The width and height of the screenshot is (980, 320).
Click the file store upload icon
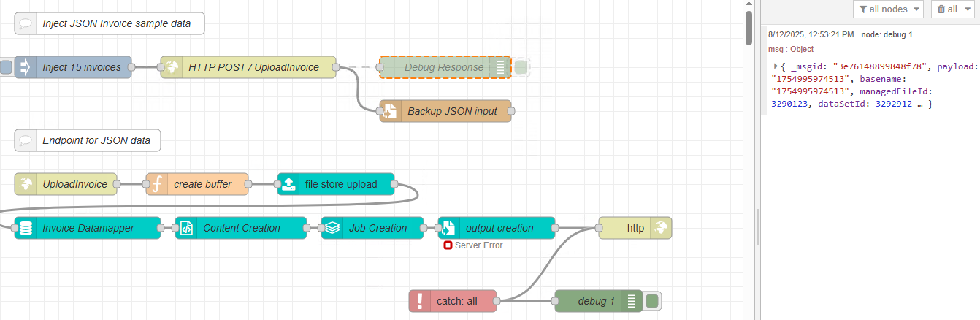tap(288, 184)
